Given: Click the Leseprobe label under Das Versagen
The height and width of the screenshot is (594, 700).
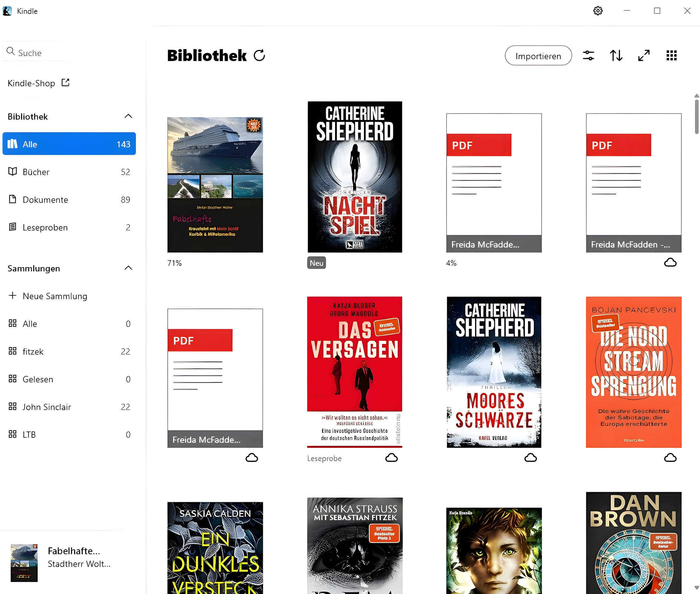Looking at the screenshot, I should click(x=324, y=458).
